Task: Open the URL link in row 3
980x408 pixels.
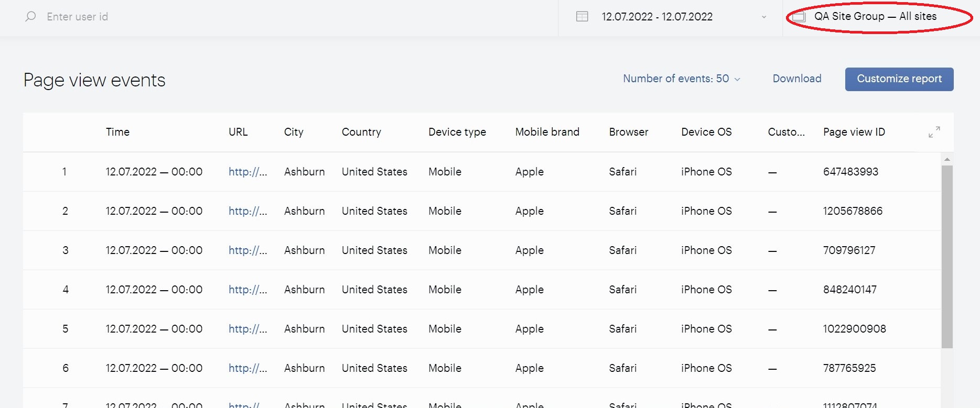Action: pyautogui.click(x=248, y=250)
